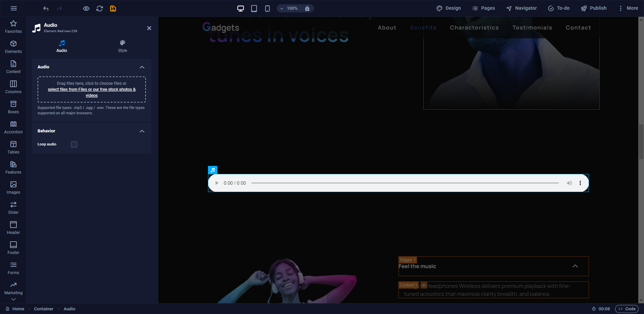Open the 100% zoom dropdown
Viewport: 644px width, 314px height.
(289, 8)
